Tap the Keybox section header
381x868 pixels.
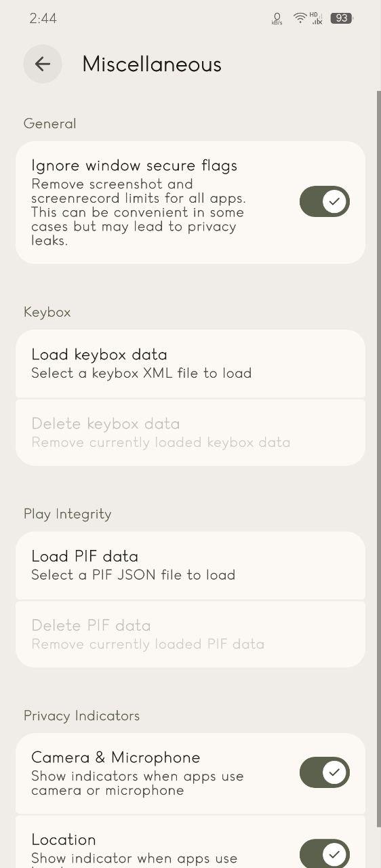tap(47, 312)
